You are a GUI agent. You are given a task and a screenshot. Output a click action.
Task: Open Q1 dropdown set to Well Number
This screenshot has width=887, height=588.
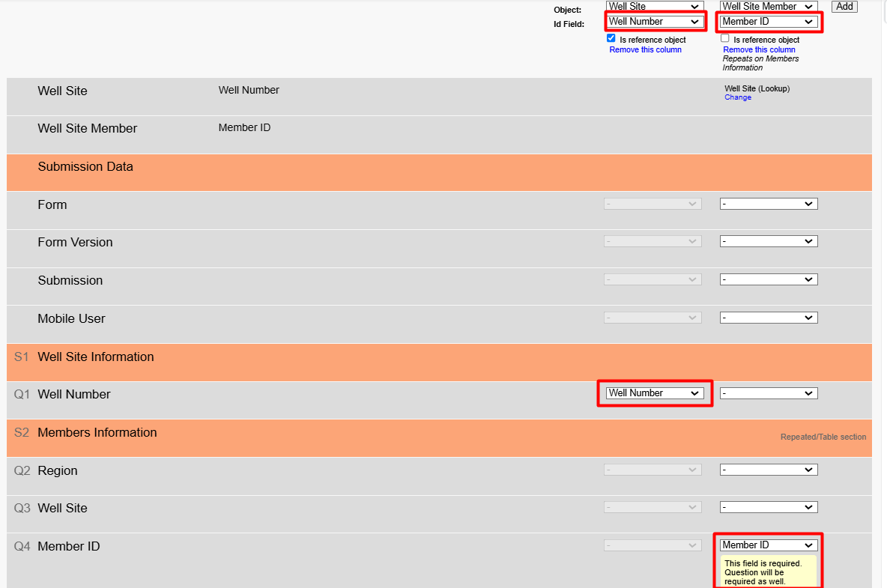tap(655, 393)
